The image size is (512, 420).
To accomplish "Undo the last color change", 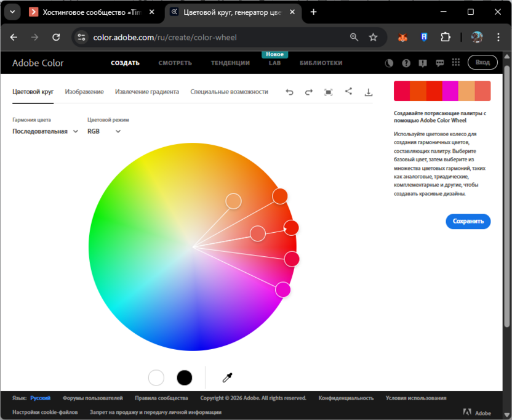I will coord(289,91).
